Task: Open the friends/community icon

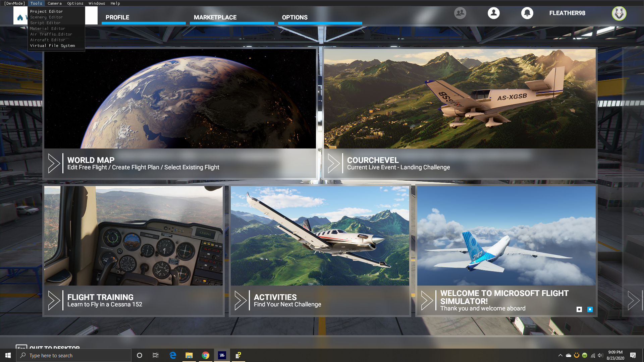Action: tap(460, 13)
